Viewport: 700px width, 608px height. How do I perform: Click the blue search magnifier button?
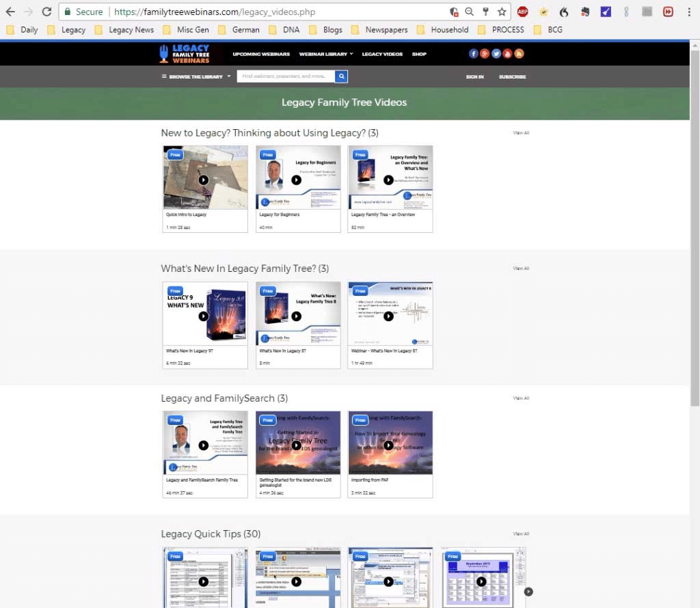click(341, 77)
